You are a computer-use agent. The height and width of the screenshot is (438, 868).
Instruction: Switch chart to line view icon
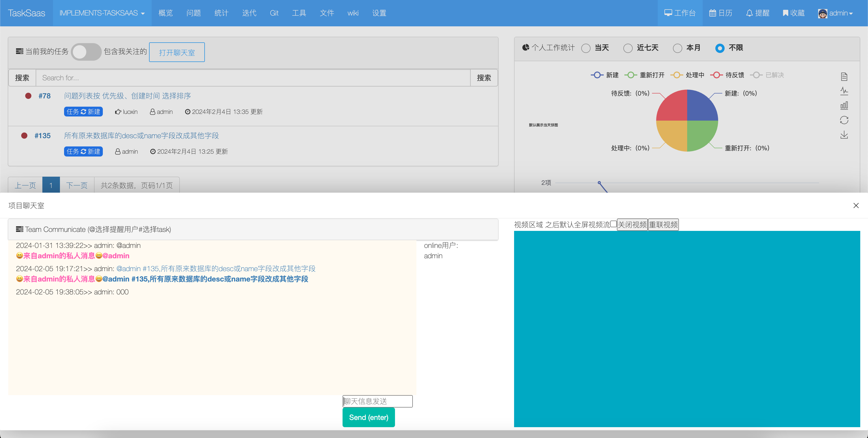click(844, 91)
